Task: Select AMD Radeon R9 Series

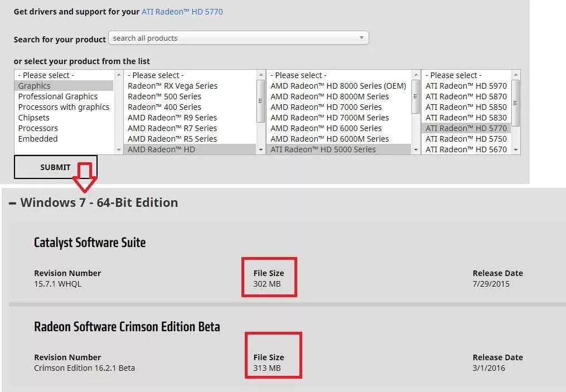Action: tap(190, 117)
